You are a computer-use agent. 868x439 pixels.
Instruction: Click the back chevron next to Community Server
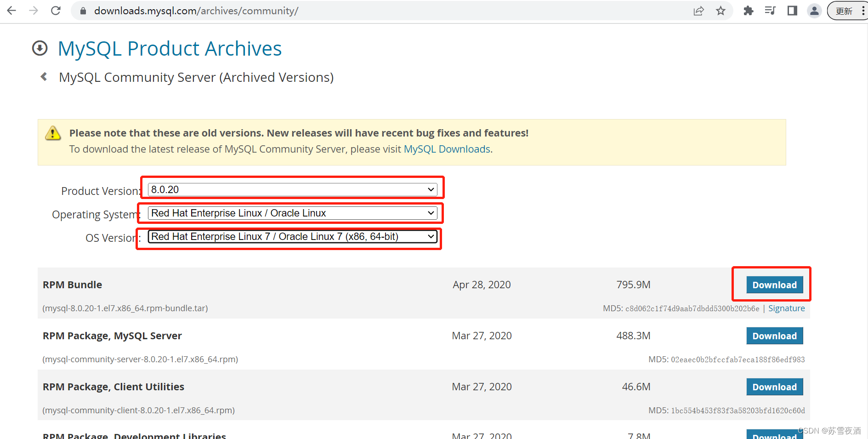click(44, 77)
